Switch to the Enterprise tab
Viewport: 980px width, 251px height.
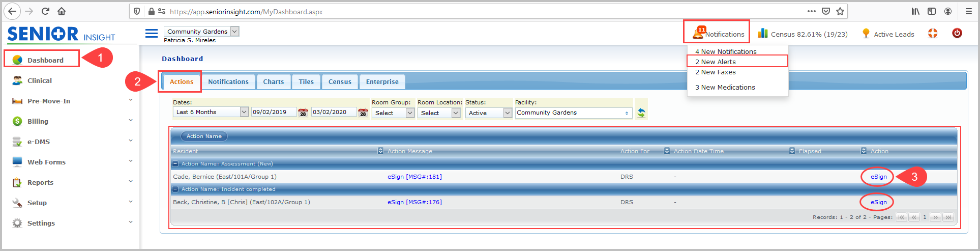(382, 81)
